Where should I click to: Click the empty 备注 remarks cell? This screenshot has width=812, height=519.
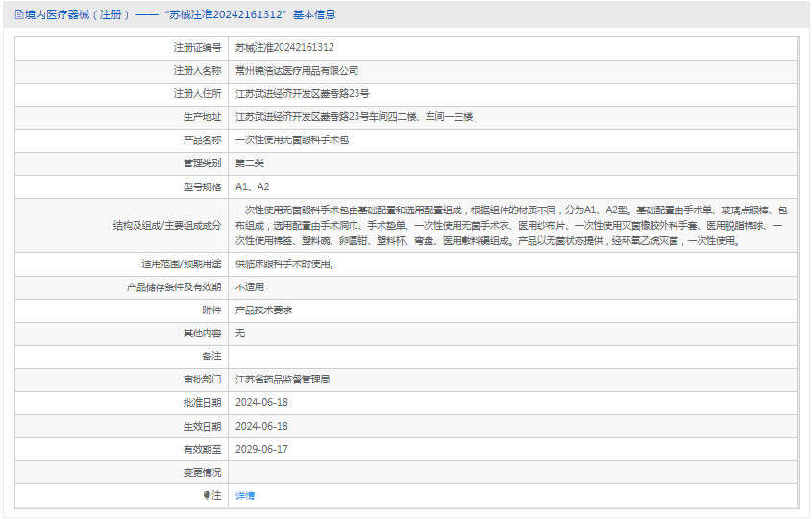(511, 357)
